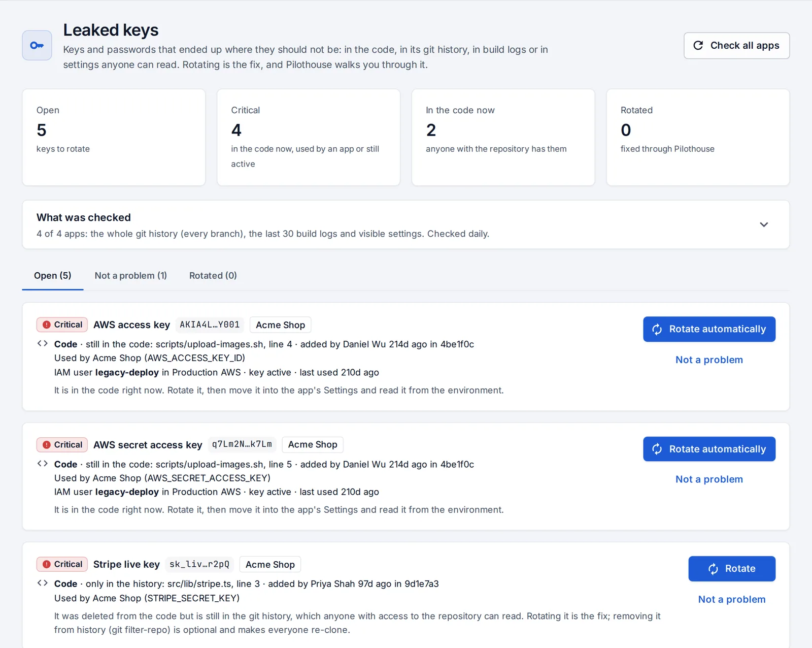Mark AWS access key as Not a problem
Viewport: 812px width, 648px height.
[709, 360]
